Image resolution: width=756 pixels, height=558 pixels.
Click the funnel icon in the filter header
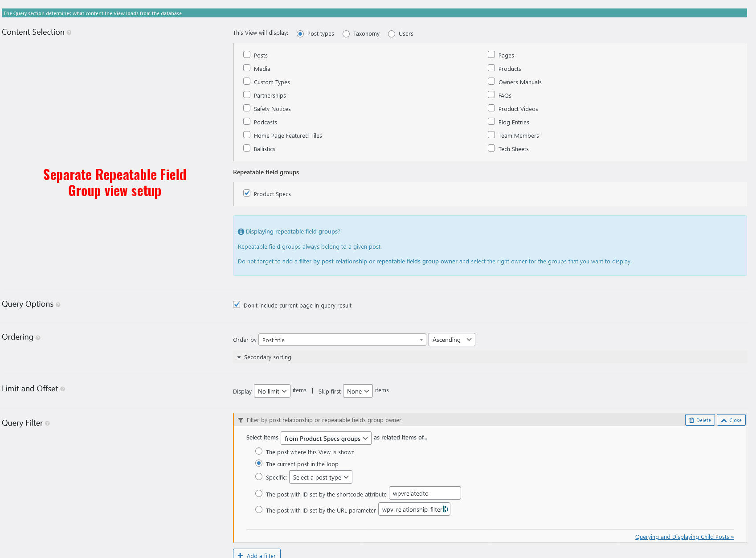(241, 420)
